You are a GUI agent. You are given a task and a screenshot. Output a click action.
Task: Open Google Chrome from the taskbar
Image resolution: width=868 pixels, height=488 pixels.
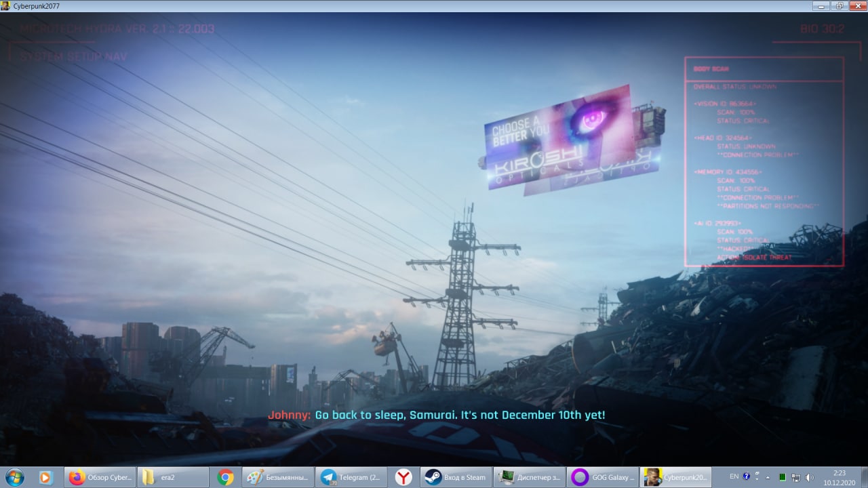[x=226, y=477]
